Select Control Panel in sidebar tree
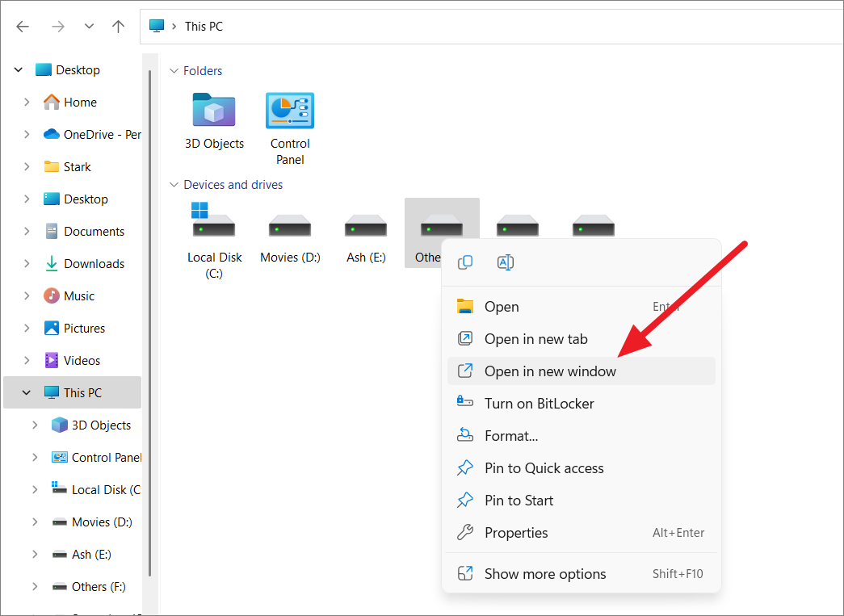The width and height of the screenshot is (844, 616). tap(96, 457)
